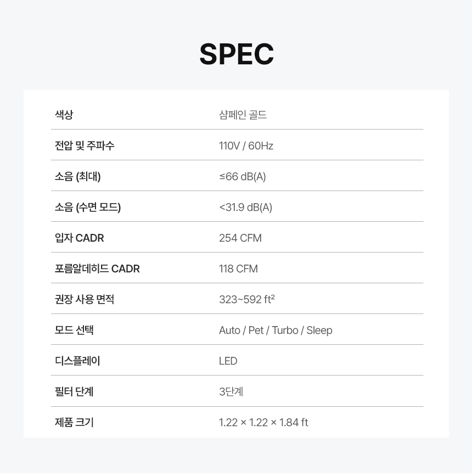Select the Auto / Pet / Turbo / Sleep text

276,330
